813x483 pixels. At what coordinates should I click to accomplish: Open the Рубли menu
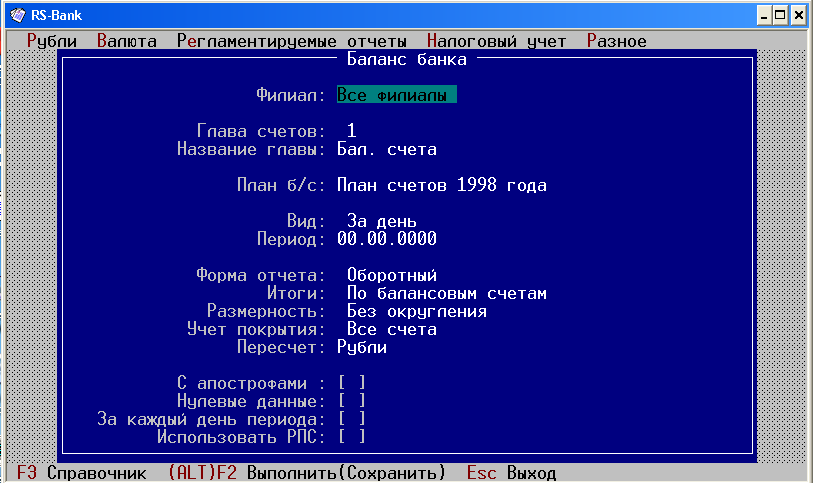[52, 41]
